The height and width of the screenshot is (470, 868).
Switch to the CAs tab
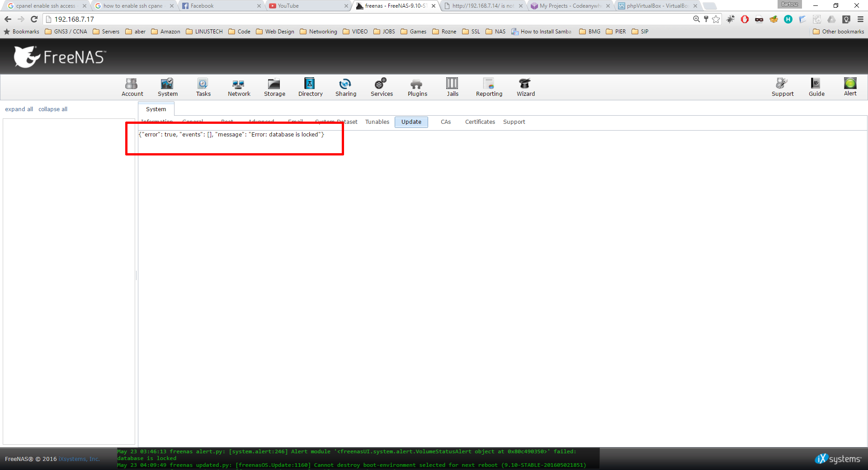click(446, 122)
